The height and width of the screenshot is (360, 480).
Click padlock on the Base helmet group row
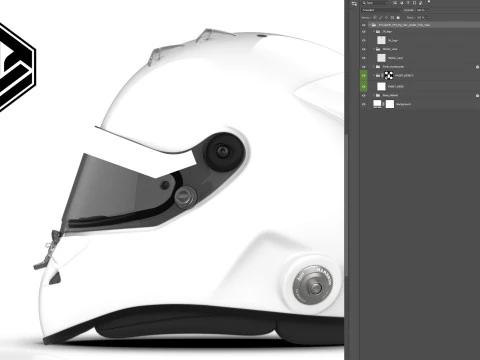click(477, 96)
